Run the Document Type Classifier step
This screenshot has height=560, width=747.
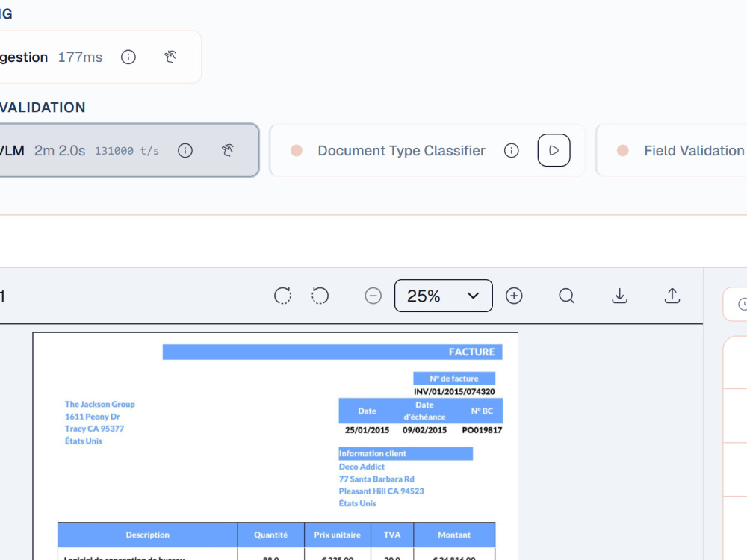554,151
